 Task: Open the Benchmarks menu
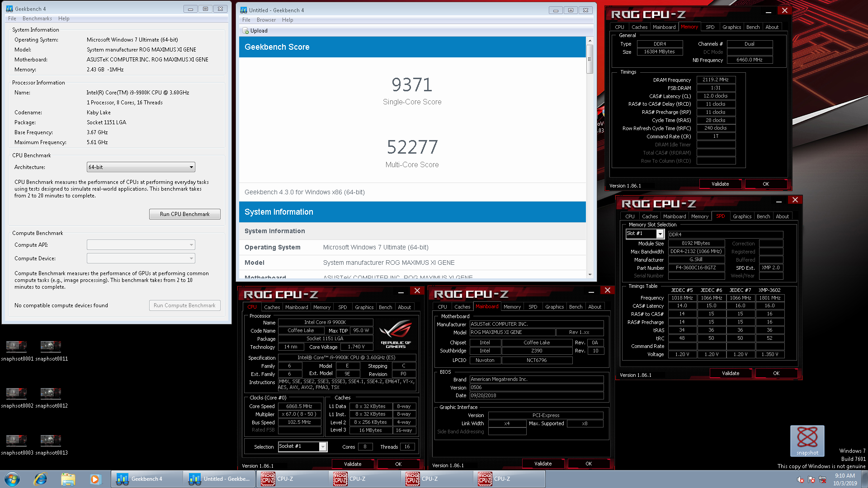(37, 19)
